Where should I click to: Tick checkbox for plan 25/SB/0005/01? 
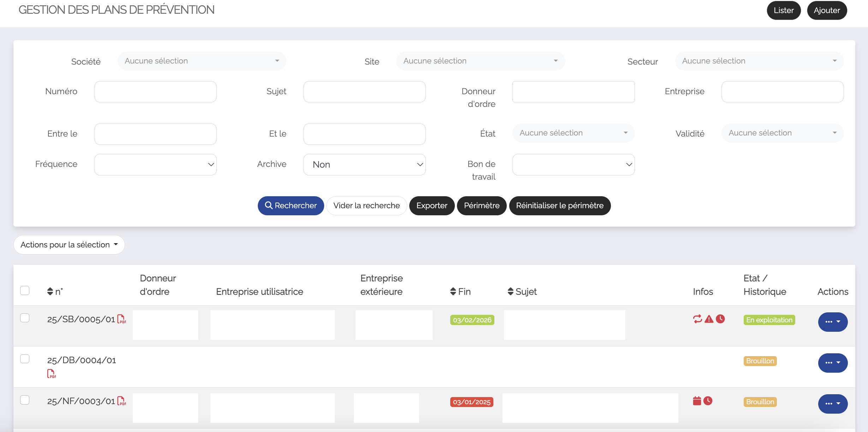[25, 318]
